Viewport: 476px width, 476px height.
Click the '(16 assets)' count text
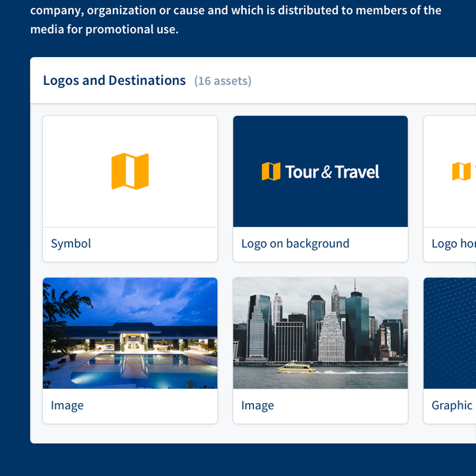point(223,81)
